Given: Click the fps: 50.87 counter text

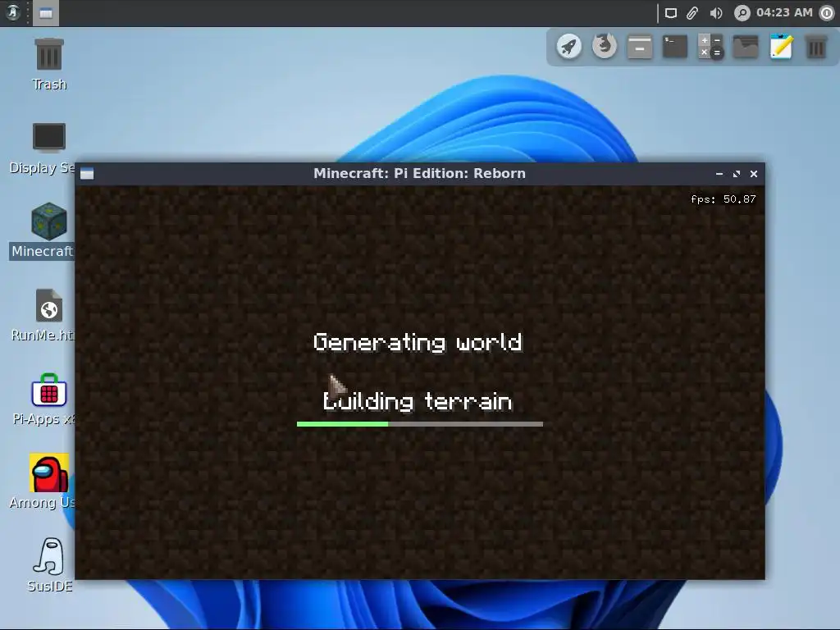Looking at the screenshot, I should point(724,199).
